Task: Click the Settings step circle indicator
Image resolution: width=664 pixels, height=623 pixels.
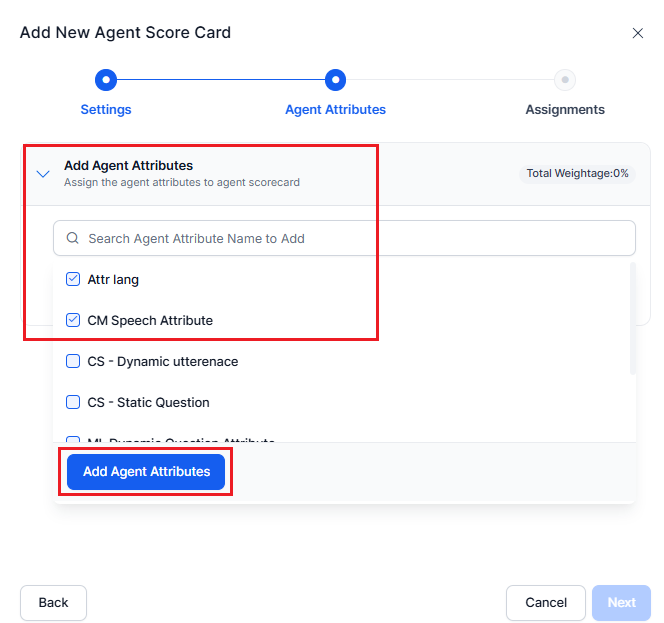Action: coord(106,80)
